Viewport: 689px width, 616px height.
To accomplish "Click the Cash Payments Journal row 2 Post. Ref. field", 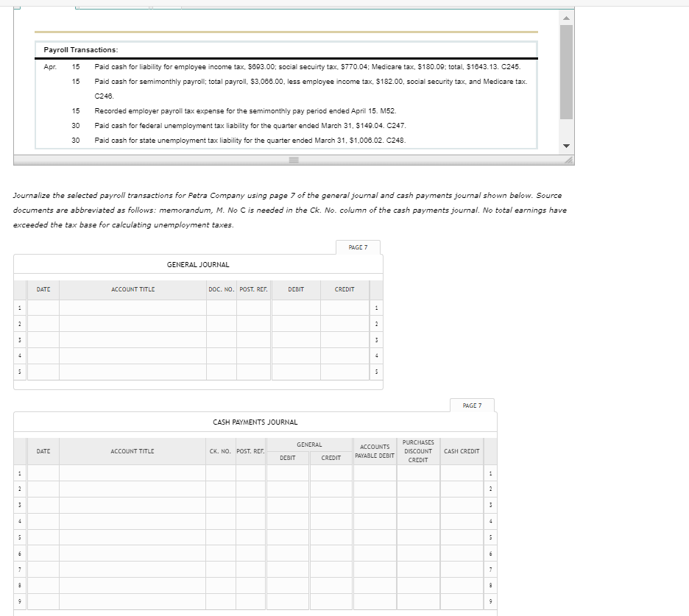I will click(250, 489).
